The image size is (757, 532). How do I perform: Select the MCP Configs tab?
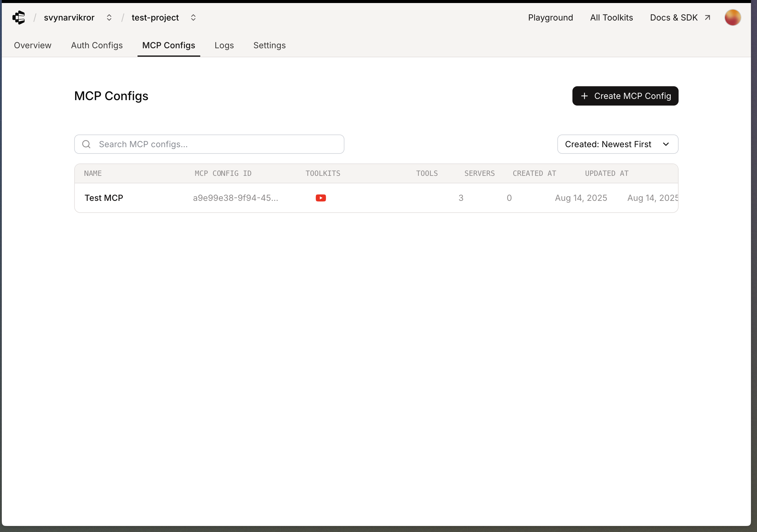(169, 45)
